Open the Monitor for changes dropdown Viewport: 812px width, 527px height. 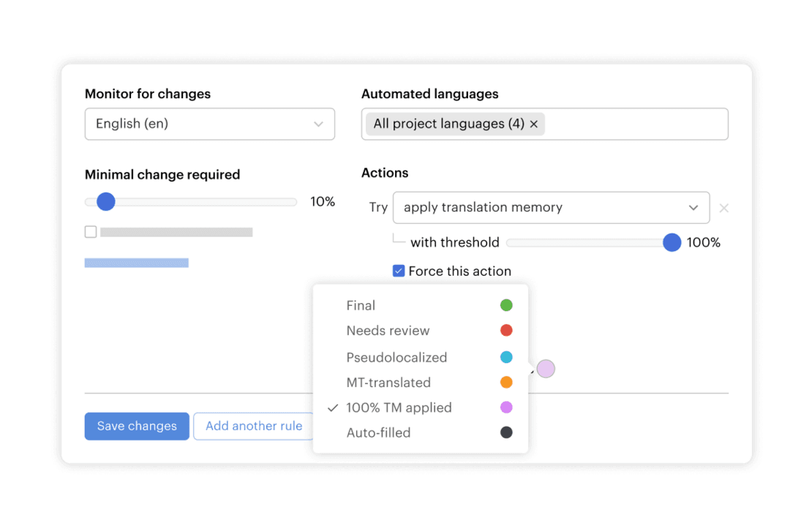tap(210, 124)
